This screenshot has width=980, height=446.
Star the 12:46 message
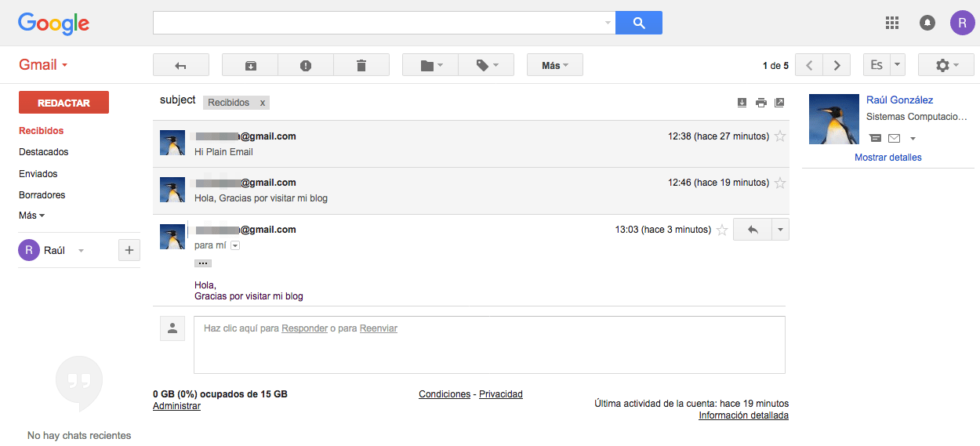pos(780,183)
